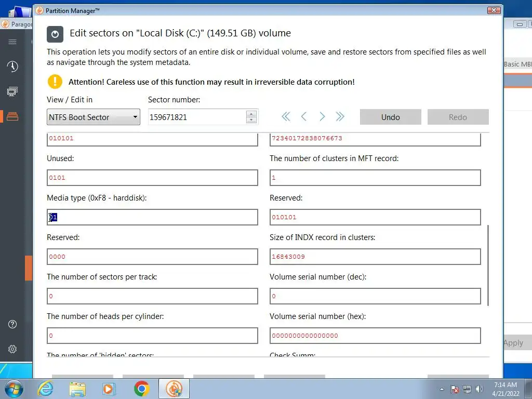Image resolution: width=532 pixels, height=399 pixels.
Task: Launch Google Chrome from taskbar
Action: tap(142, 389)
